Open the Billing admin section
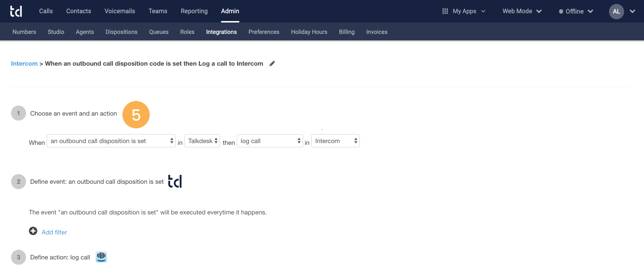The height and width of the screenshot is (279, 644). (347, 32)
